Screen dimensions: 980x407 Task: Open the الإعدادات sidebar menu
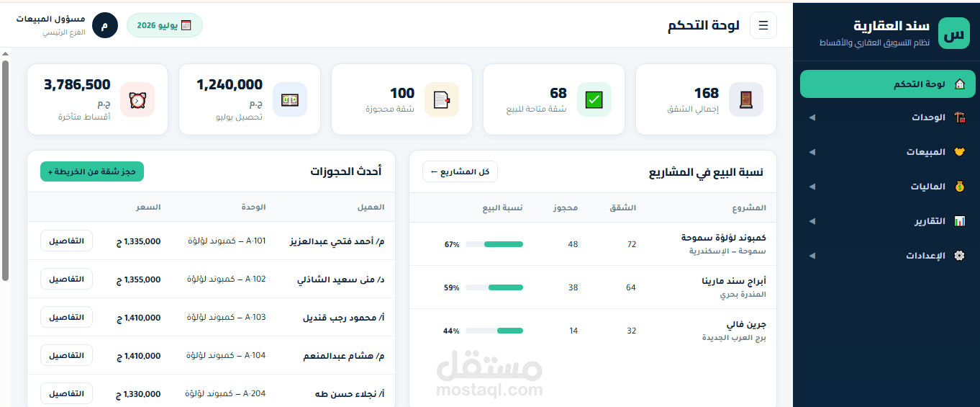point(886,256)
